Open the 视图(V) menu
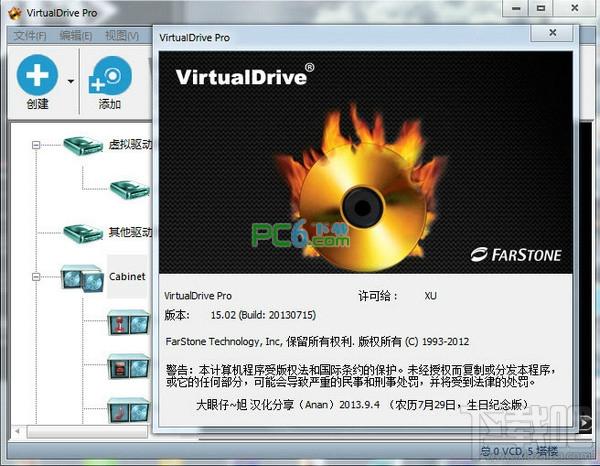 (122, 36)
